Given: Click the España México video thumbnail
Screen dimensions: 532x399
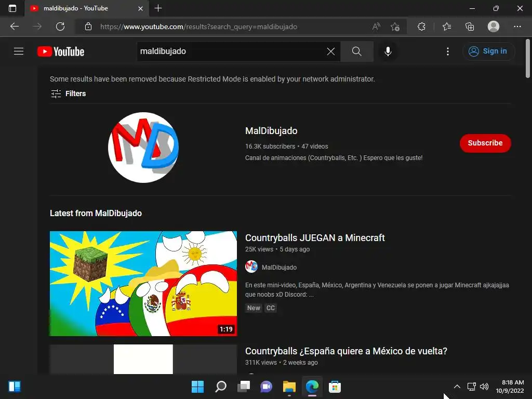Looking at the screenshot, I should (x=143, y=360).
